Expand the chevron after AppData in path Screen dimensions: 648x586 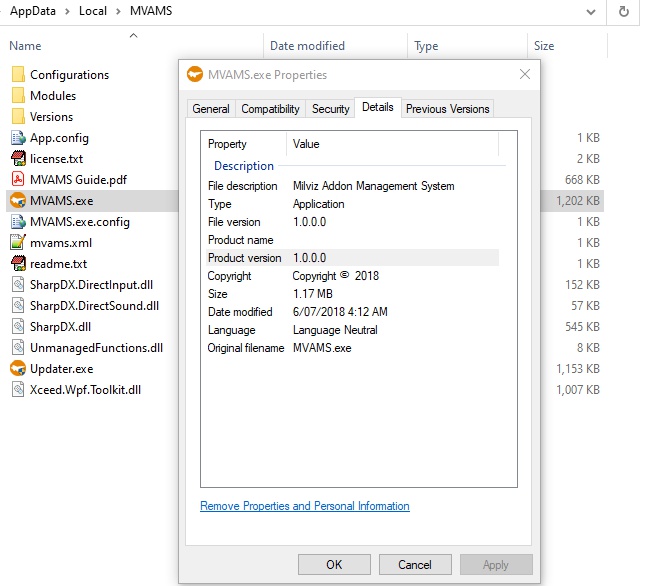click(x=67, y=11)
